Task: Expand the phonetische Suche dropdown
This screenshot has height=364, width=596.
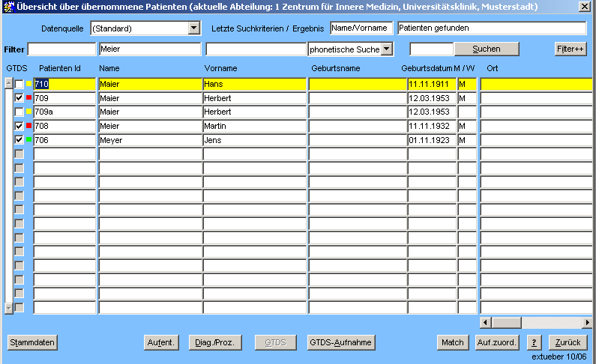Action: (x=387, y=49)
